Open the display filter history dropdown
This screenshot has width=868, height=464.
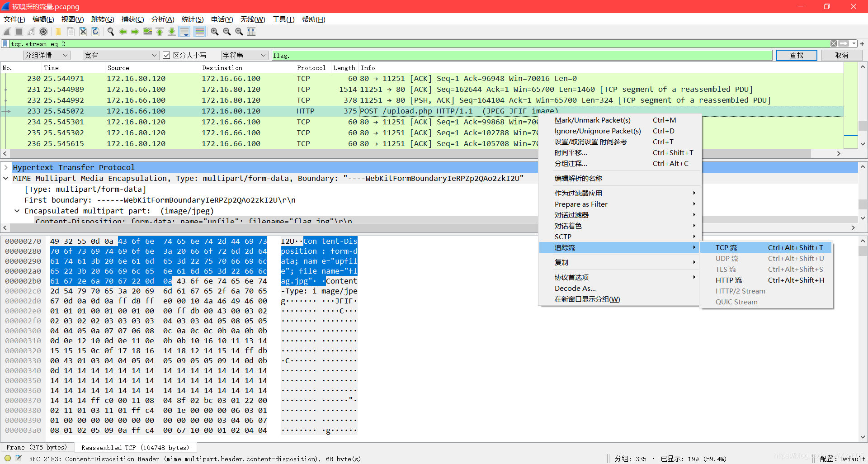854,44
